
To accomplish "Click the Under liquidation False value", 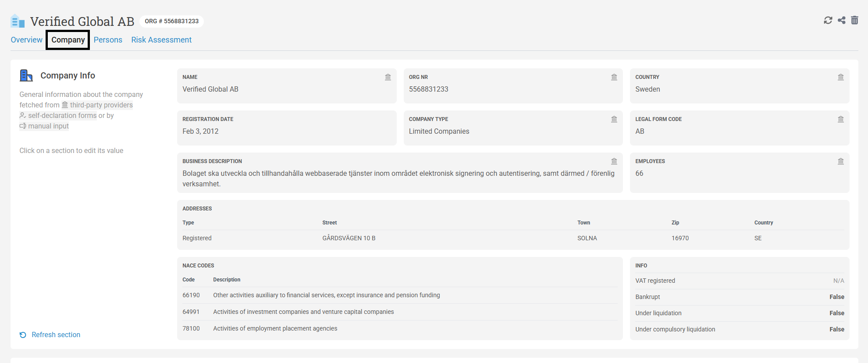I will point(837,313).
